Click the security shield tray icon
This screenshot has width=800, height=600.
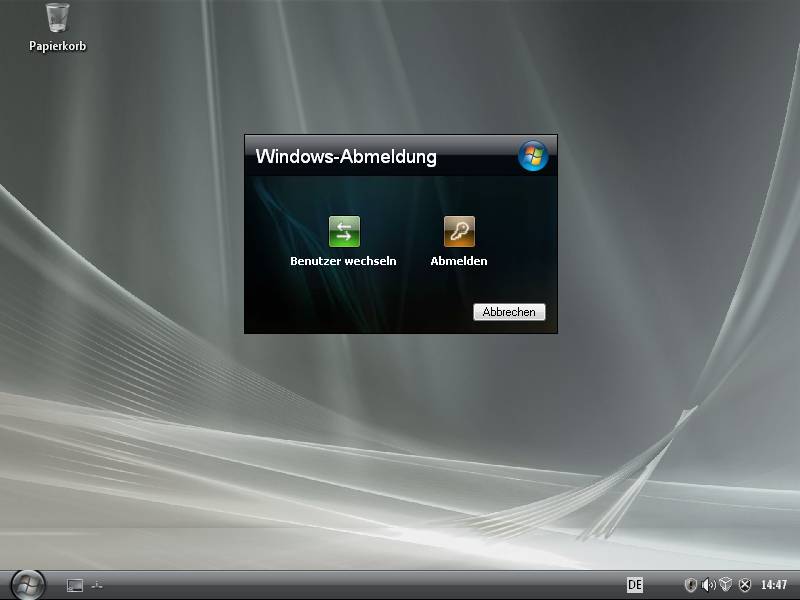point(690,585)
